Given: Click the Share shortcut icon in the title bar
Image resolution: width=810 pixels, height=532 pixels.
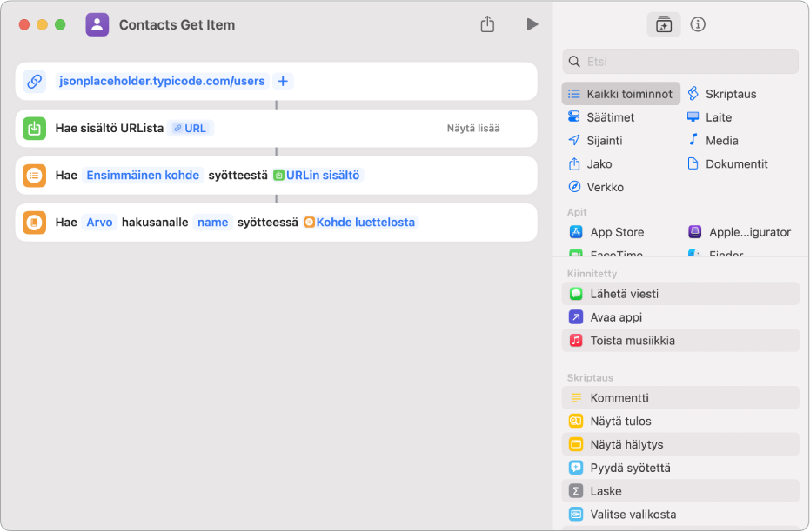Looking at the screenshot, I should pos(487,24).
